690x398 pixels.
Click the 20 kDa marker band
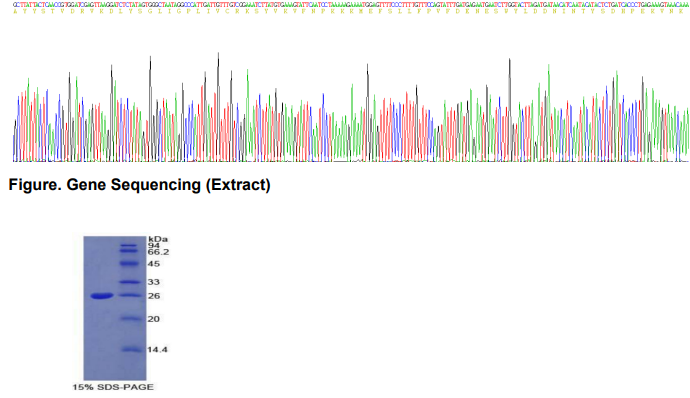(x=131, y=318)
